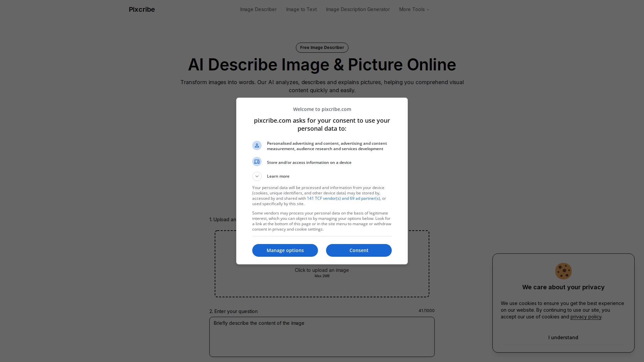The width and height of the screenshot is (644, 362).
Task: Click the More Tools chevron arrow
Action: 428,10
